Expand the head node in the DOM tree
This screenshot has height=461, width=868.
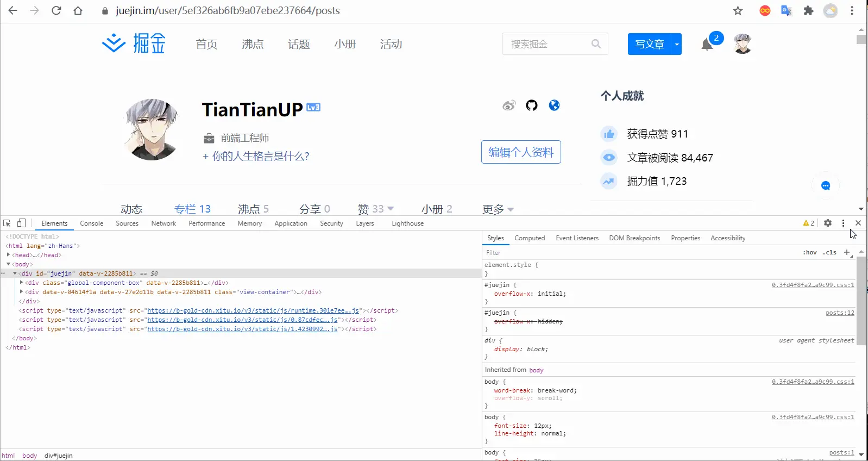8,254
